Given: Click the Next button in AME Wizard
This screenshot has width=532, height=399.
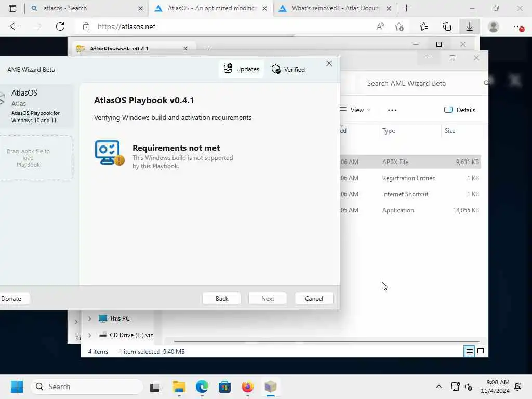Looking at the screenshot, I should click(268, 299).
